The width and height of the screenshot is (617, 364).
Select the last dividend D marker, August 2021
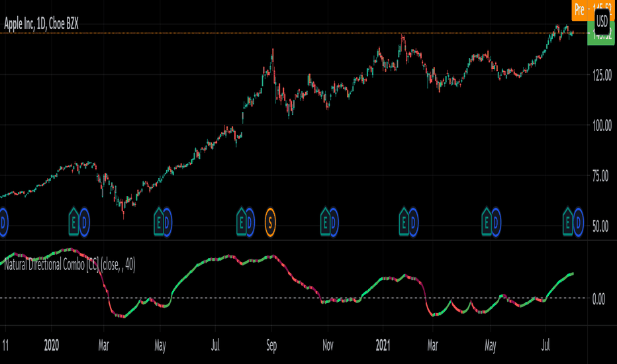[x=578, y=222]
